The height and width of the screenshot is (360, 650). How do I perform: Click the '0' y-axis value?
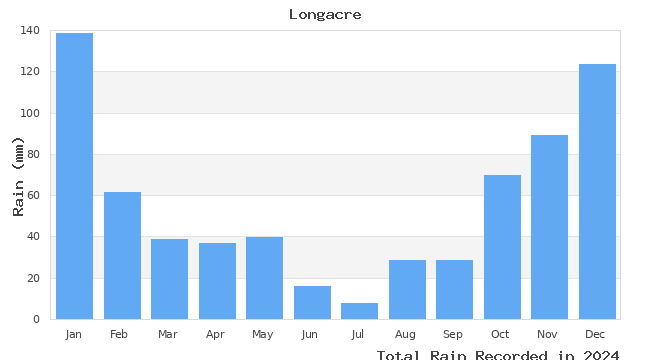tap(36, 319)
